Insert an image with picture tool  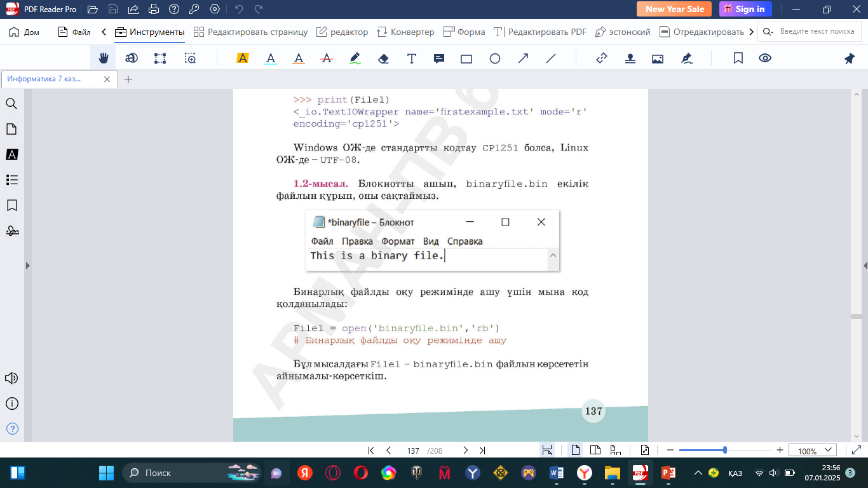pos(658,58)
